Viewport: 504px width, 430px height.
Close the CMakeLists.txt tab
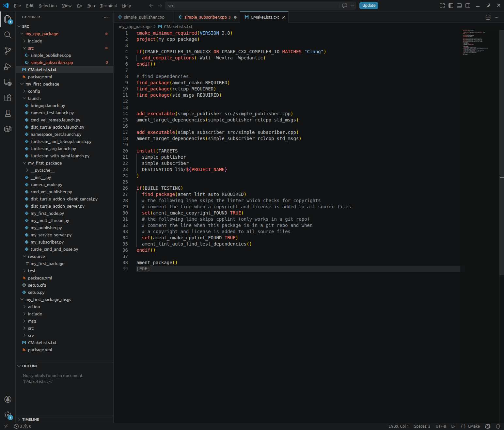click(284, 17)
